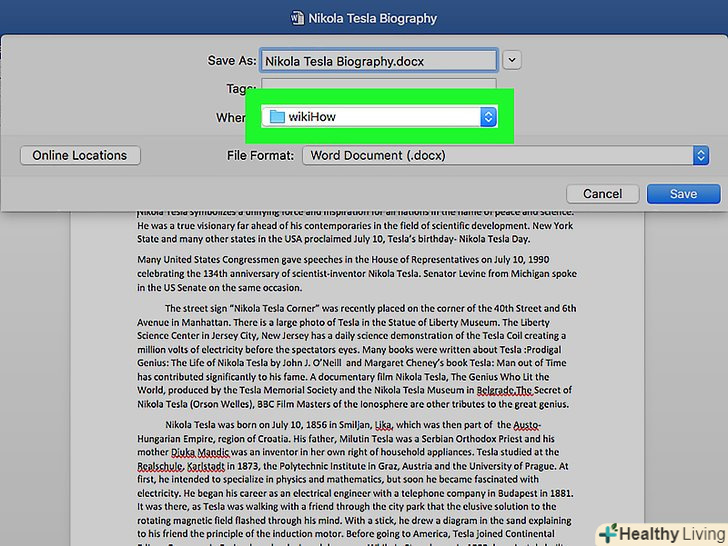
Task: Click the text The street sign
Action: tap(196, 308)
